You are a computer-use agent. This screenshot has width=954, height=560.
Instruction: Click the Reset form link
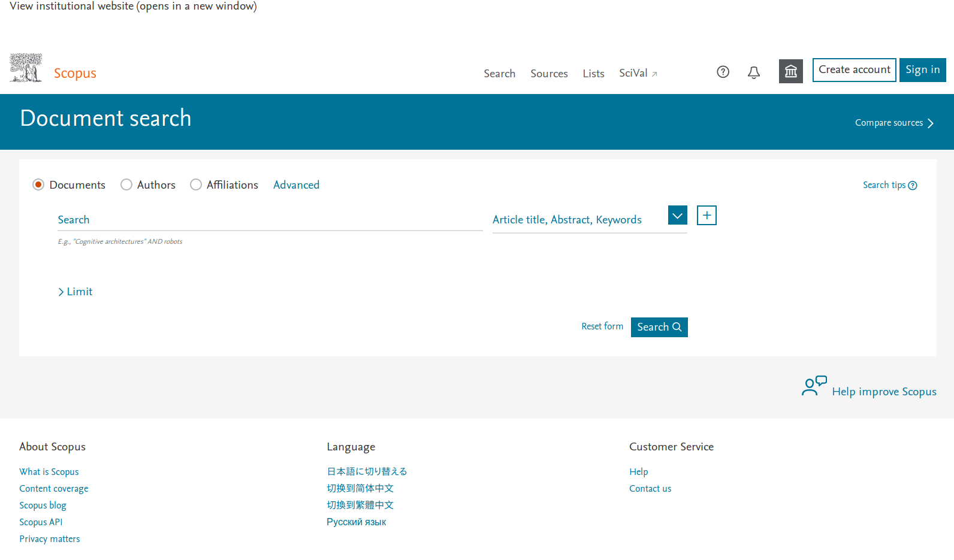[x=602, y=326]
